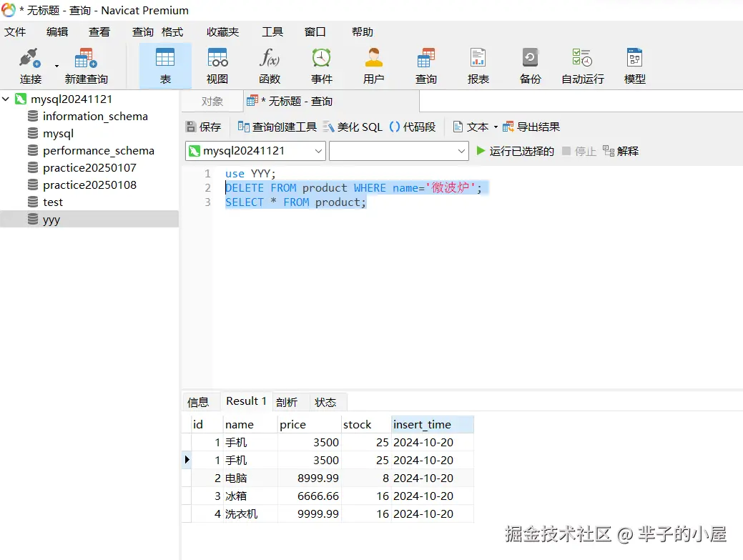Select the test database
Viewport: 743px width, 560px height.
coord(53,202)
